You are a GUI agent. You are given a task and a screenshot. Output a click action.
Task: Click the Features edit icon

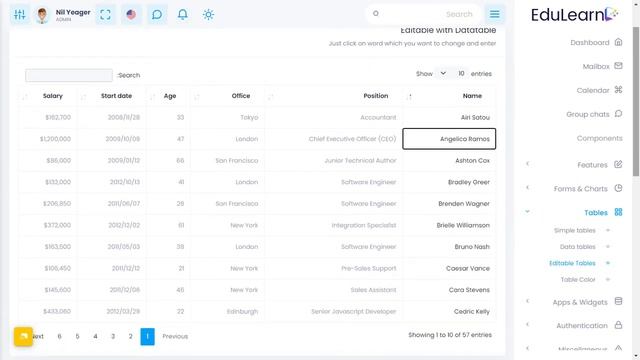click(618, 164)
